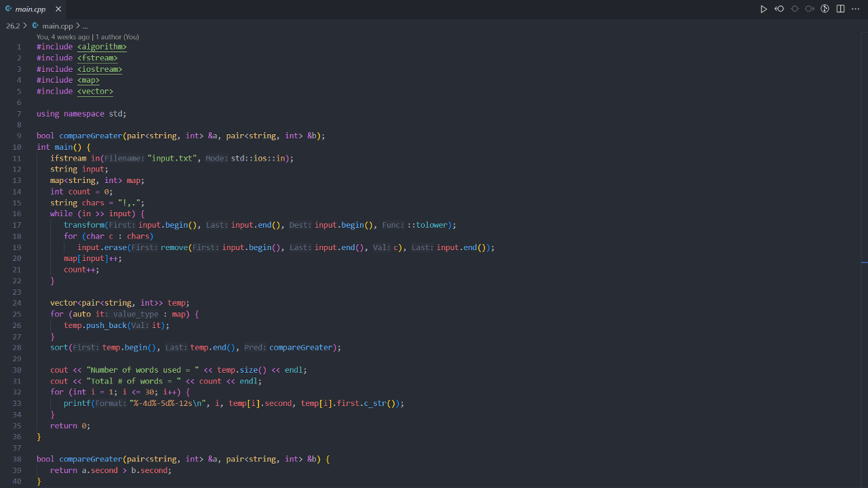Image resolution: width=868 pixels, height=488 pixels.
Task: Click line number 16 in the gutter
Action: tap(17, 213)
